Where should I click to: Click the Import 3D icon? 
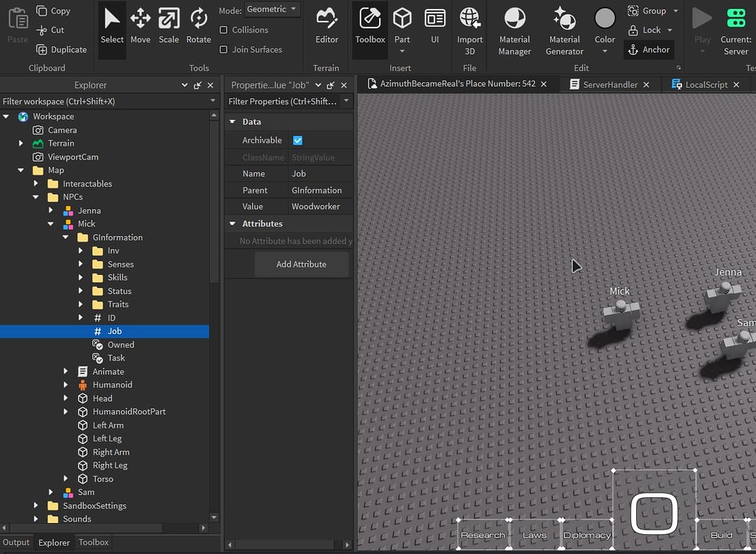tap(470, 30)
